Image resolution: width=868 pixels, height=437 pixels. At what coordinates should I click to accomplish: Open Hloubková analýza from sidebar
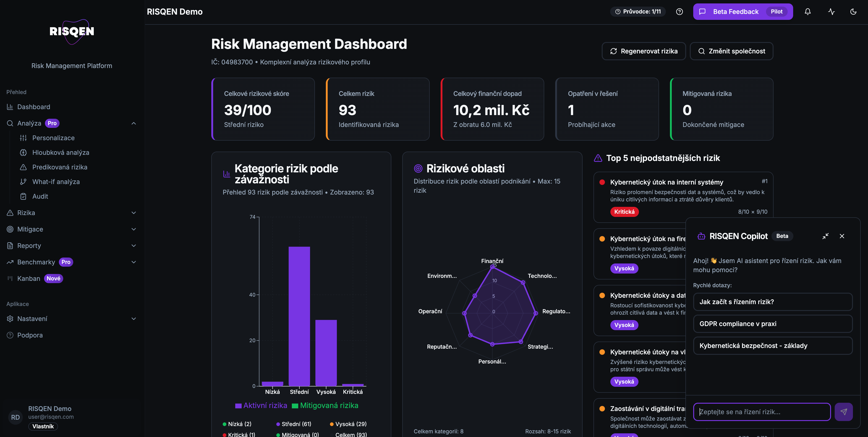click(61, 153)
